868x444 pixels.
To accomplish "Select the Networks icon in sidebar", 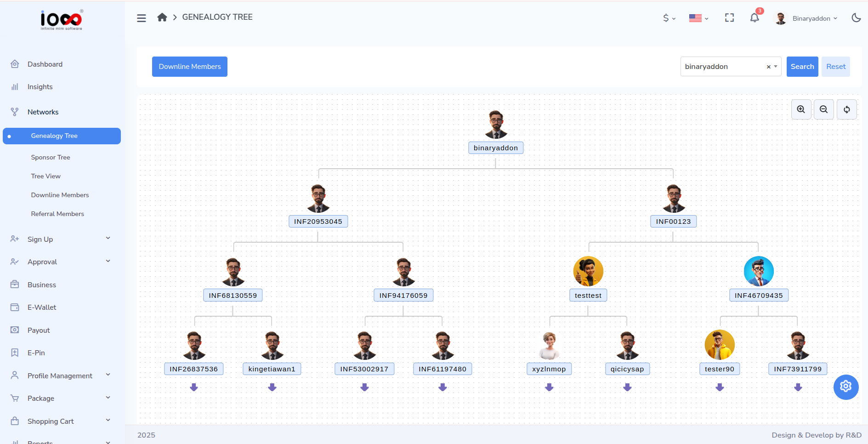I will (x=14, y=112).
